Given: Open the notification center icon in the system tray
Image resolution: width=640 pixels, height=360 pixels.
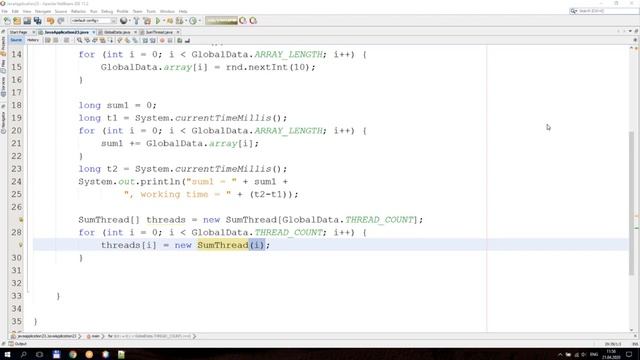Looking at the screenshot, I should (x=629, y=354).
